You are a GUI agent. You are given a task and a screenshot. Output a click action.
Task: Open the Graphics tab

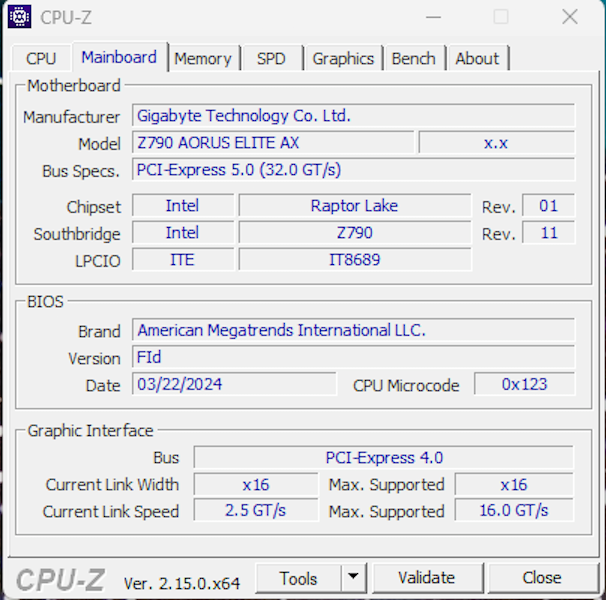[343, 59]
